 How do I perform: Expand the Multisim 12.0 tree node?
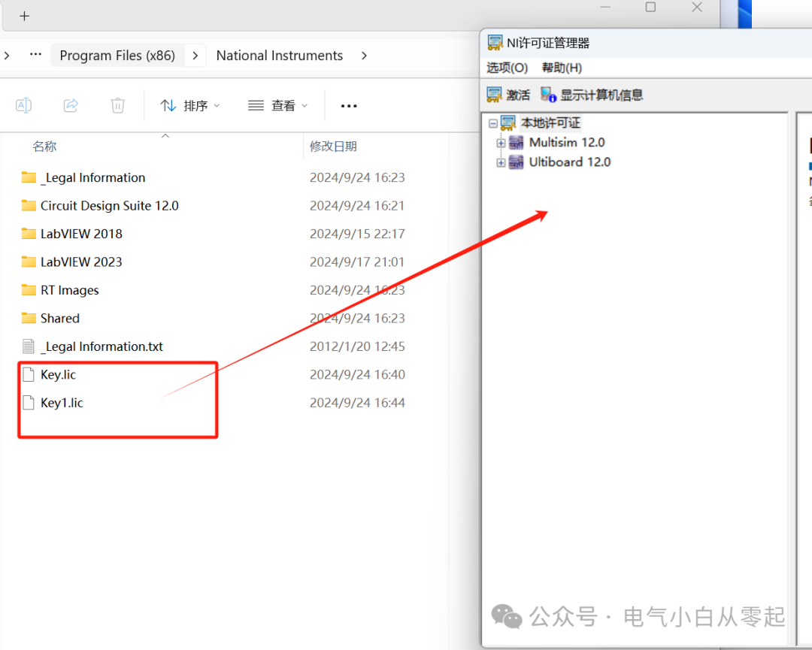(501, 143)
